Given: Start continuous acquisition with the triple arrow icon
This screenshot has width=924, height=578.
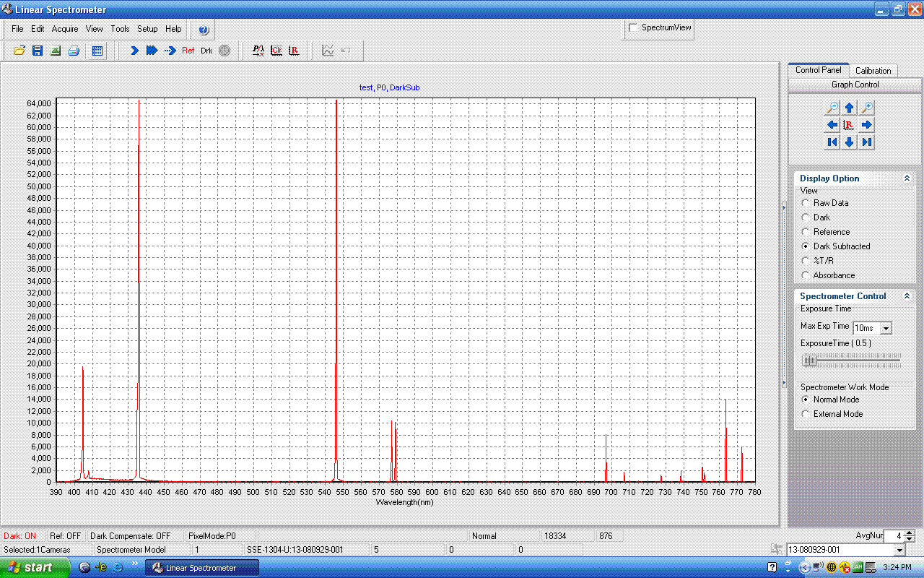Looking at the screenshot, I should click(152, 51).
